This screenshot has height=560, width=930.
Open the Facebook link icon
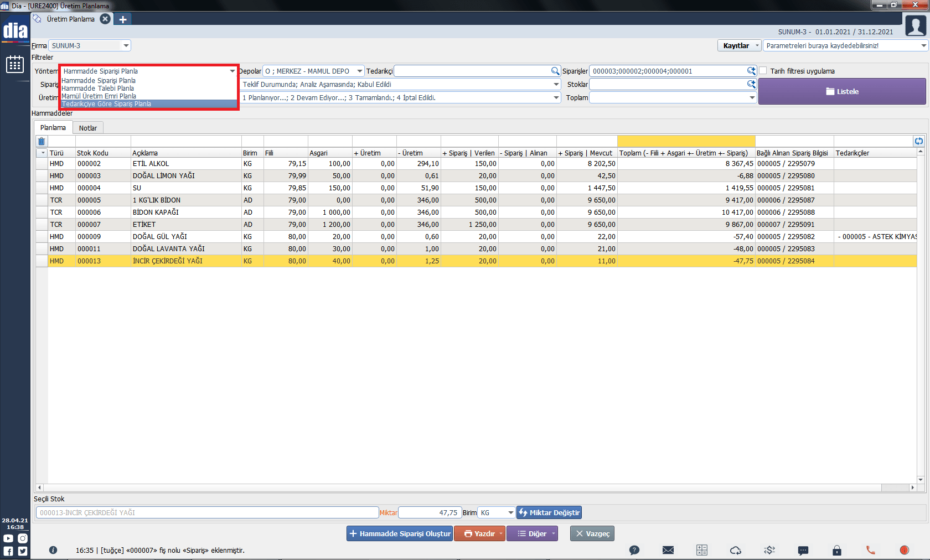tap(8, 551)
